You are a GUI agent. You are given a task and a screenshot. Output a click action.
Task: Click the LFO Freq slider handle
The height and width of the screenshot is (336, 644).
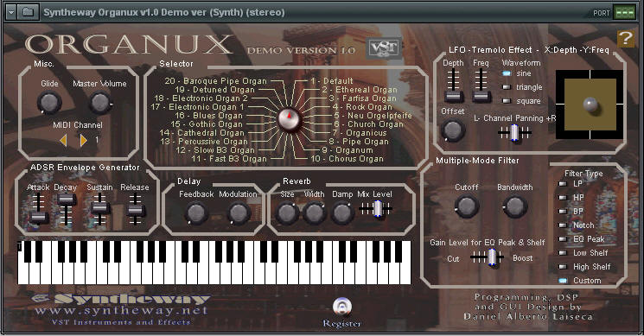(481, 97)
